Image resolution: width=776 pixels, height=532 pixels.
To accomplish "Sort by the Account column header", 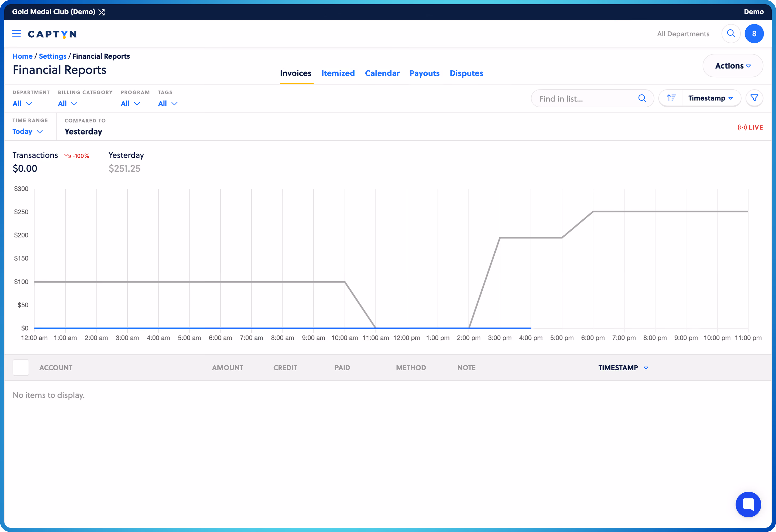I will [56, 368].
